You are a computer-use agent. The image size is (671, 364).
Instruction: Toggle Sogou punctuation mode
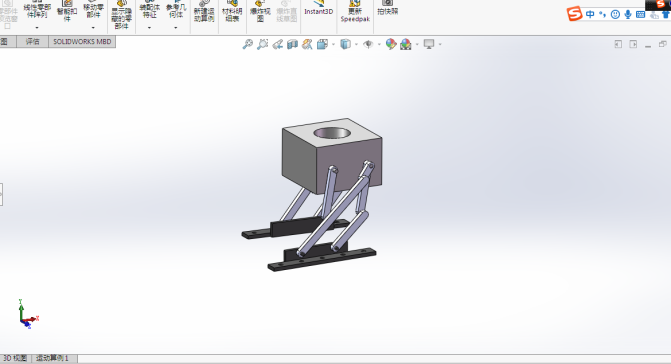603,14
